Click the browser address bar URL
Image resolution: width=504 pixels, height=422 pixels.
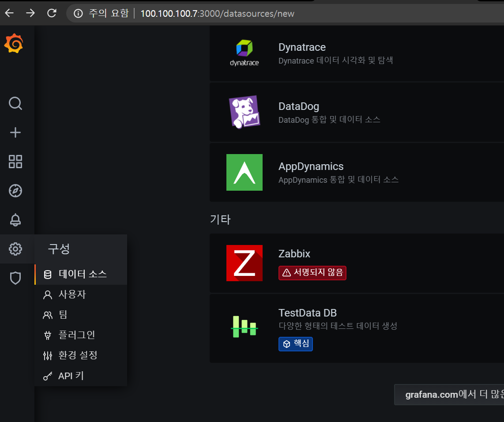(217, 14)
